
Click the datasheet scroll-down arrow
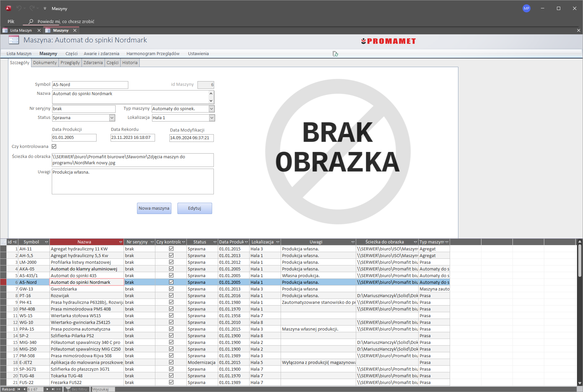tap(580, 383)
